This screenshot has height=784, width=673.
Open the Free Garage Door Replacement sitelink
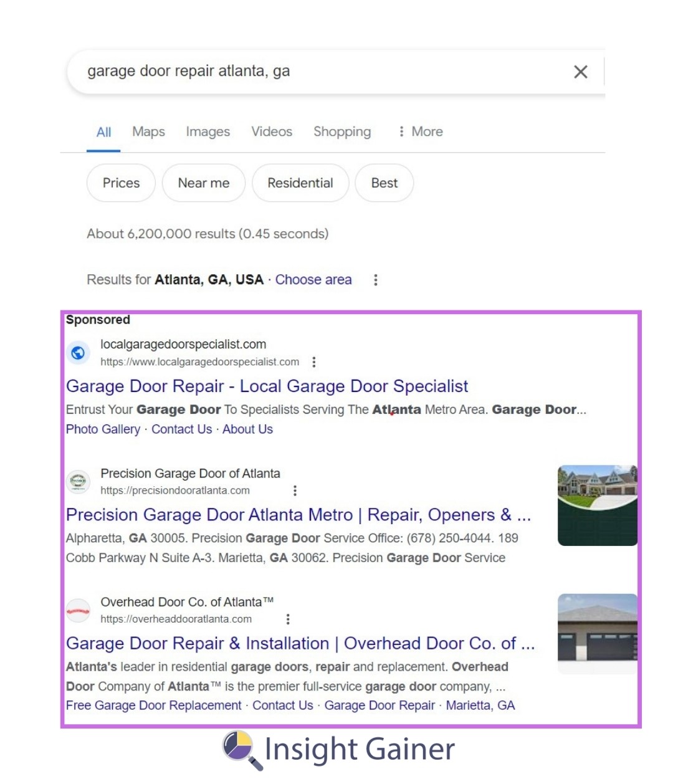(x=153, y=705)
